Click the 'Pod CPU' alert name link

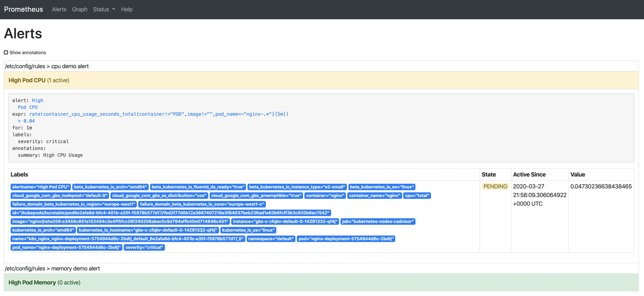tap(28, 107)
